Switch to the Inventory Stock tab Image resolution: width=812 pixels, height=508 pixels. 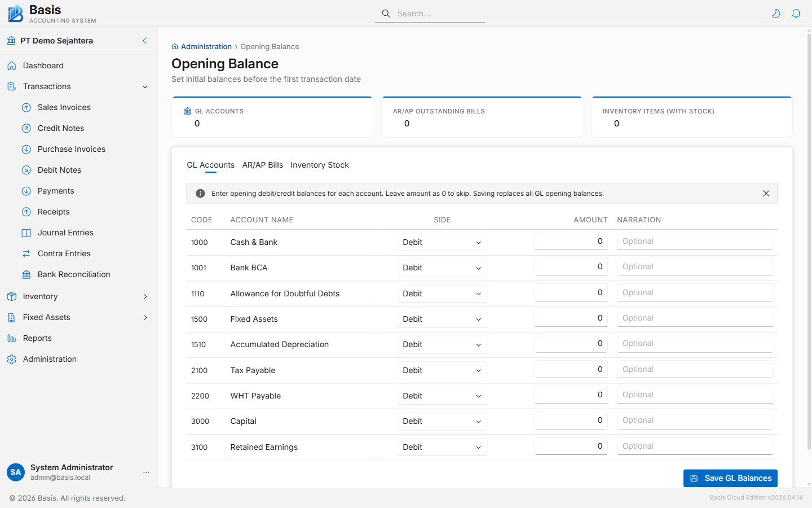320,165
